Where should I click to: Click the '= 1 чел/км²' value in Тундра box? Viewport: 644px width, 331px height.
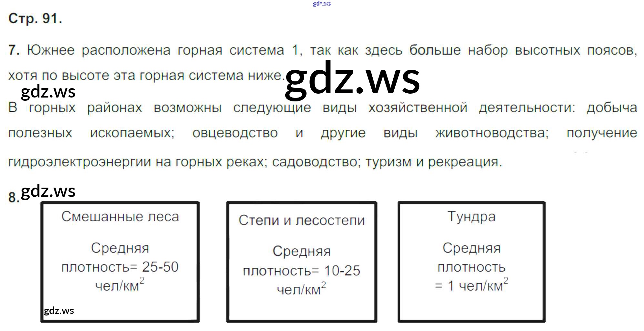point(471,286)
